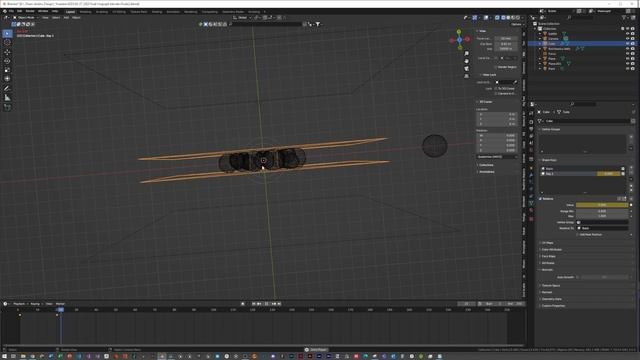
Task: Expand the Custom Properties panel
Action: (553, 306)
